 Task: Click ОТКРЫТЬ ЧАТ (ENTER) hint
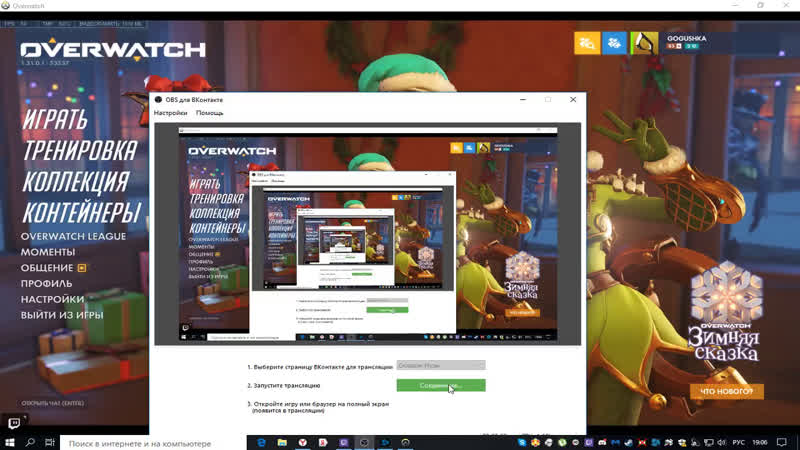[53, 403]
